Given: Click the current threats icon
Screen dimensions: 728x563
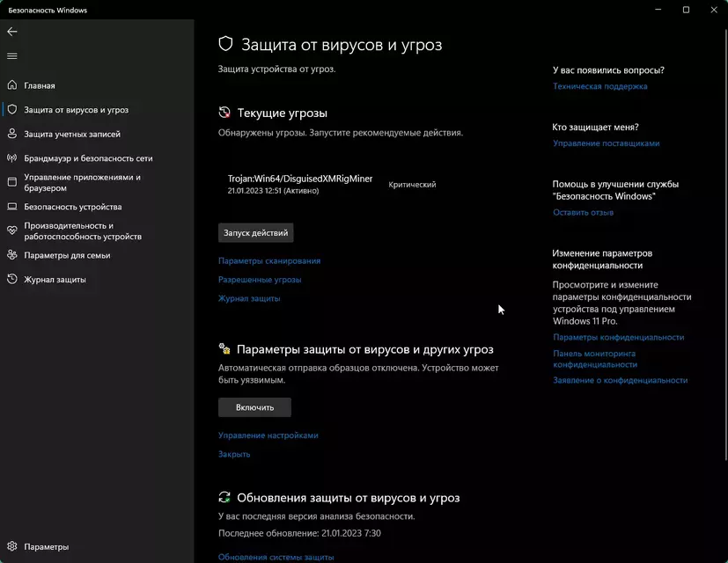Looking at the screenshot, I should pyautogui.click(x=224, y=113).
